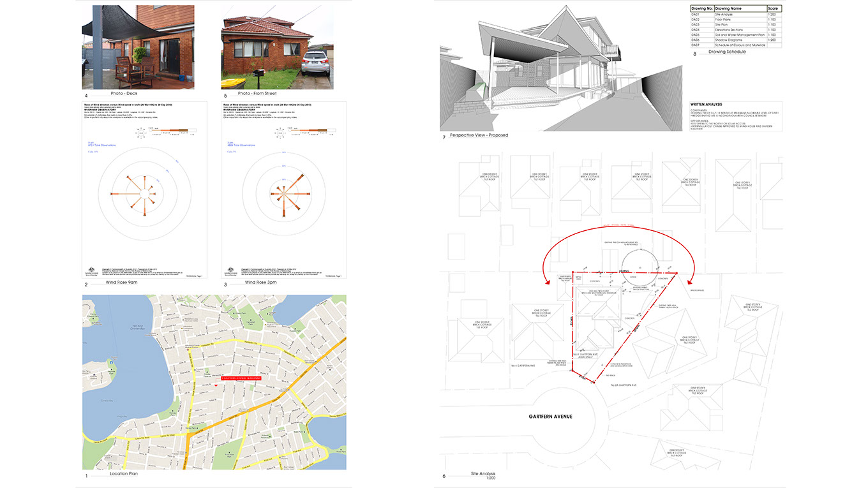This screenshot has height=488, width=868.
Task: Click the Scale column header
Action: coord(774,8)
